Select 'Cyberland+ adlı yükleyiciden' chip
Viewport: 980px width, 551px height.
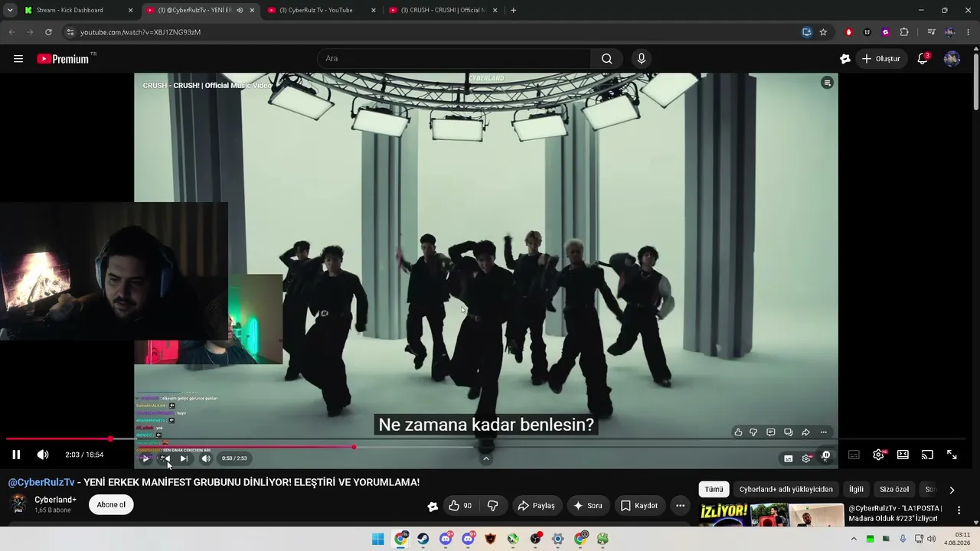click(x=786, y=490)
